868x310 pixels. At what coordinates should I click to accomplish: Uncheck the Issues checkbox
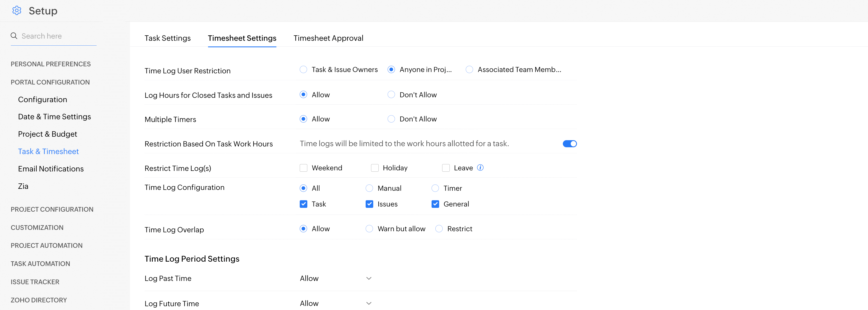pos(369,204)
